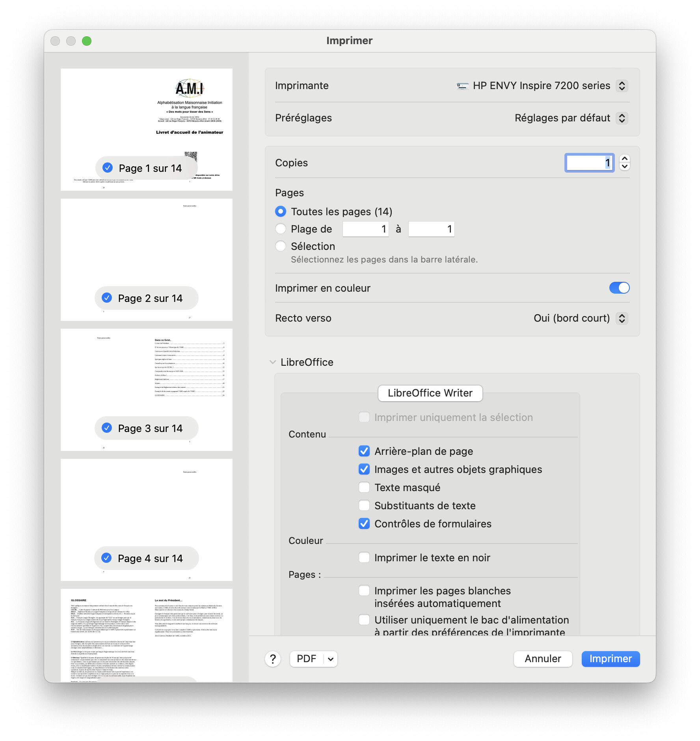Increase copies with the stepper up arrow
This screenshot has height=741, width=700.
click(x=625, y=159)
